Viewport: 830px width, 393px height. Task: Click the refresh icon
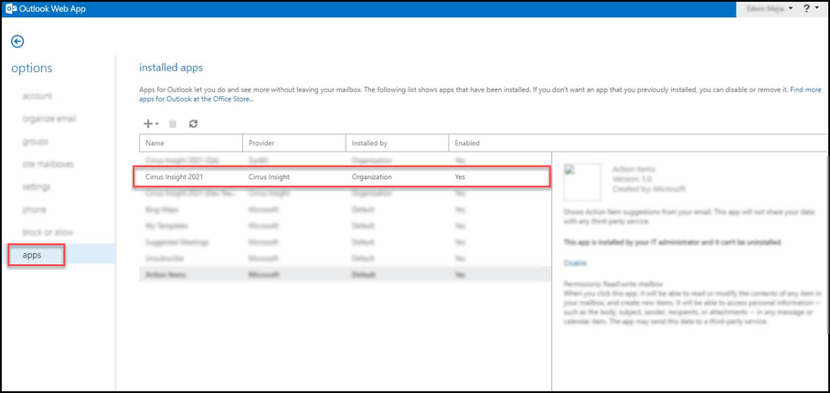point(193,123)
